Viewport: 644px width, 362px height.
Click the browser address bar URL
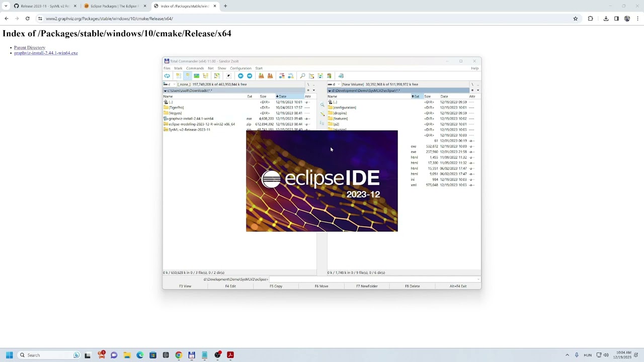tap(109, 19)
